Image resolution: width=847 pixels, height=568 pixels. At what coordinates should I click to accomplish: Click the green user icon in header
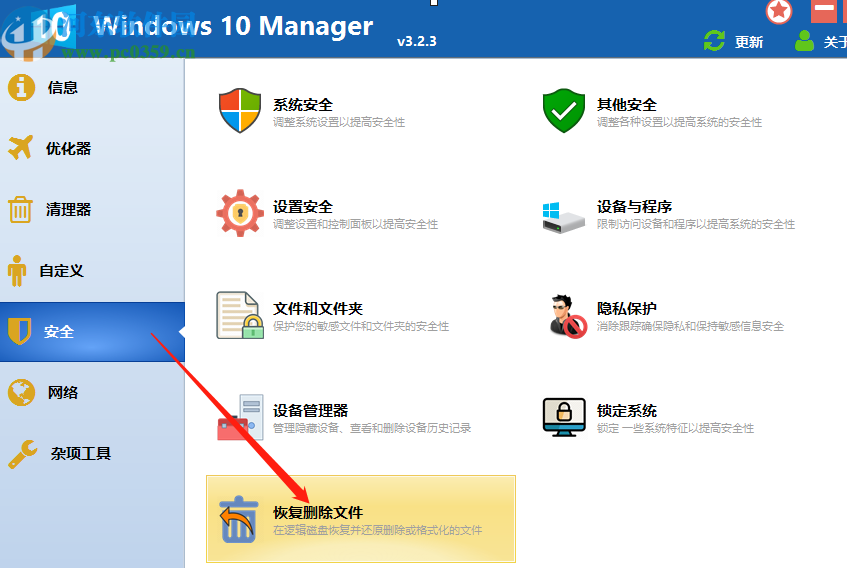click(804, 40)
